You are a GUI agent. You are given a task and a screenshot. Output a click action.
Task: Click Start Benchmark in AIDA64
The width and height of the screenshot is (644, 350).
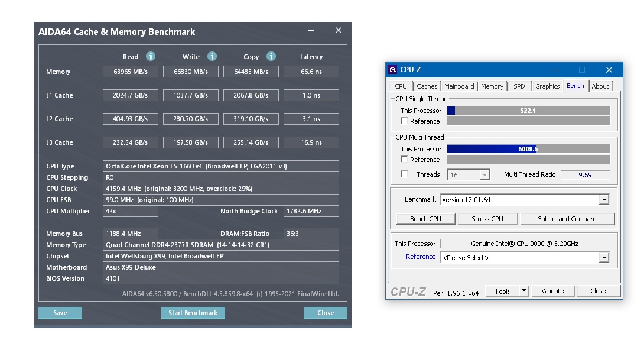[x=193, y=313]
